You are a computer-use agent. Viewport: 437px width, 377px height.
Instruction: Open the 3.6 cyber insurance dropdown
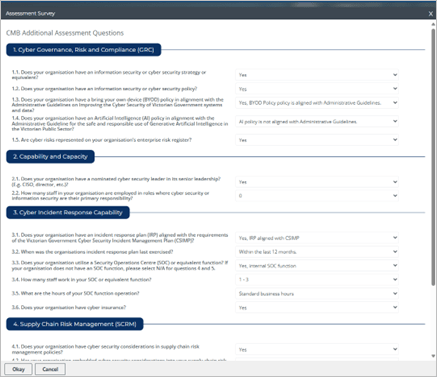(317, 308)
